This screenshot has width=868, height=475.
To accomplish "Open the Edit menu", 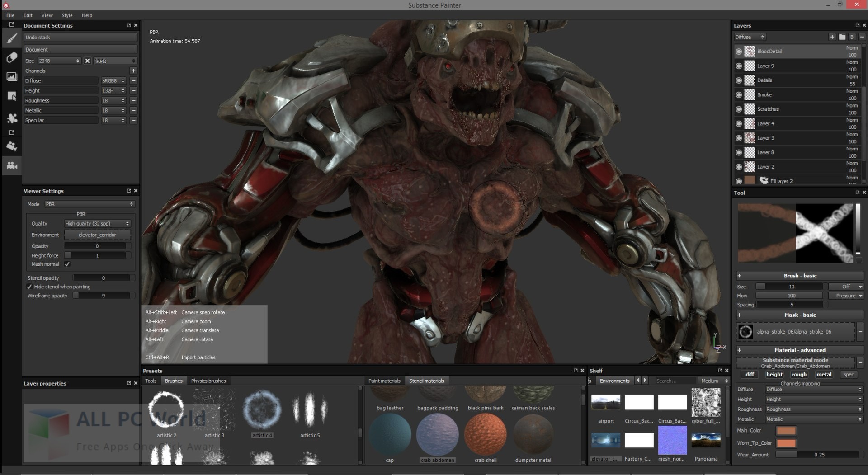I will point(28,15).
